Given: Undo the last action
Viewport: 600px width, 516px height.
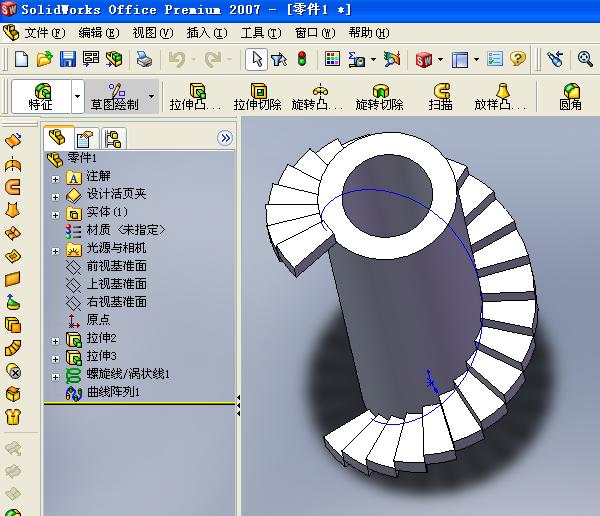Looking at the screenshot, I should [x=177, y=59].
